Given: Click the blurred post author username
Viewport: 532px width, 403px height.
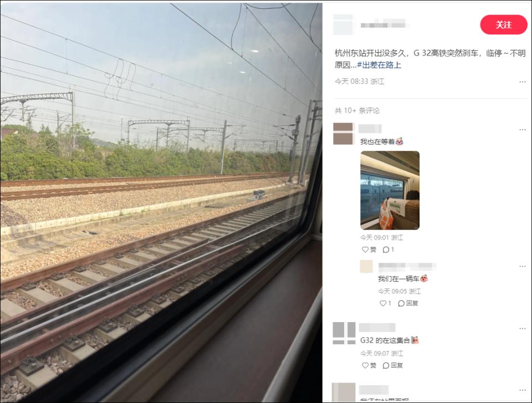Looking at the screenshot, I should pyautogui.click(x=383, y=24).
